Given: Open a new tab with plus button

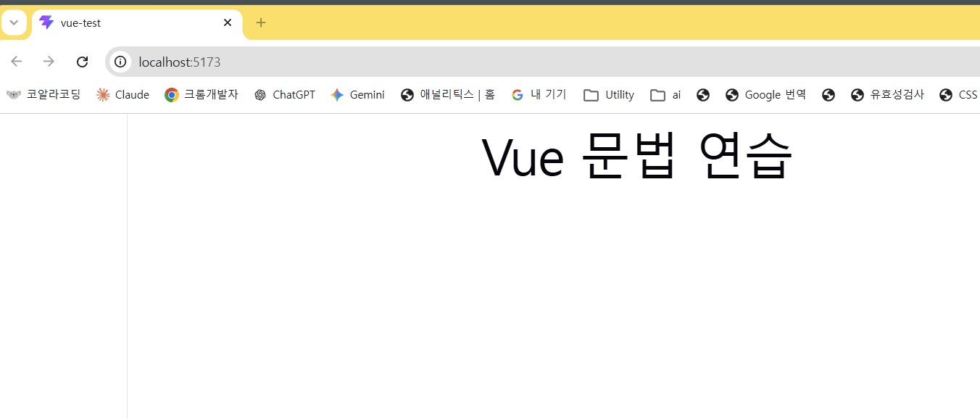Looking at the screenshot, I should pyautogui.click(x=261, y=22).
